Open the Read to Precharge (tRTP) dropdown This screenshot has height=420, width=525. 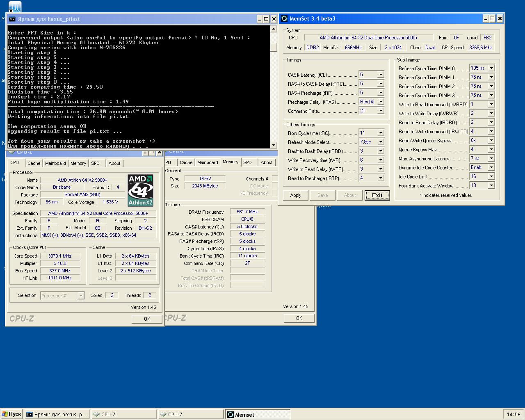381,178
